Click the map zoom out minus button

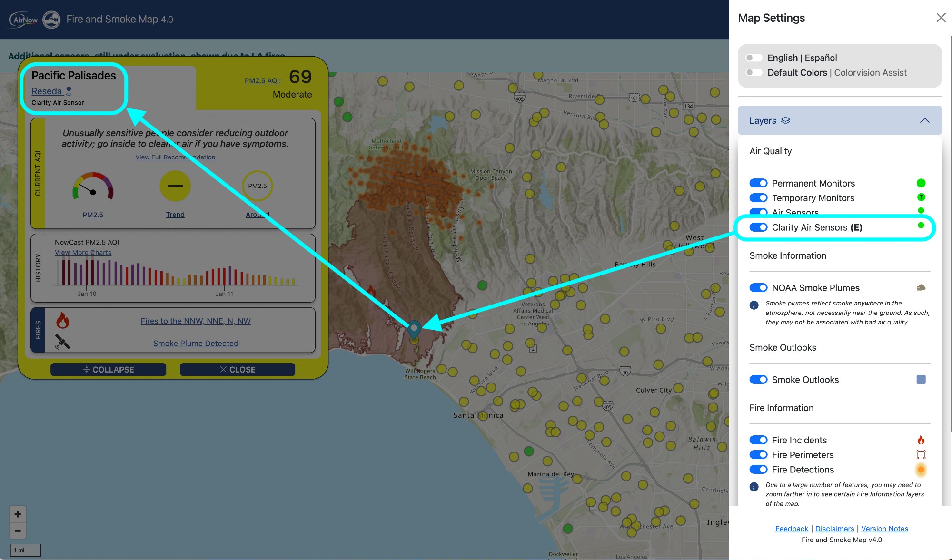[18, 531]
